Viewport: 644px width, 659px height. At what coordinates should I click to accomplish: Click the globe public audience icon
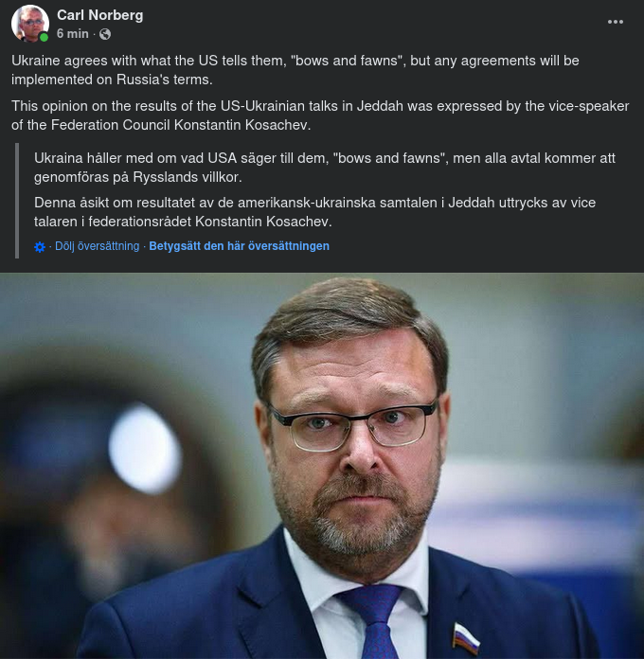[104, 34]
